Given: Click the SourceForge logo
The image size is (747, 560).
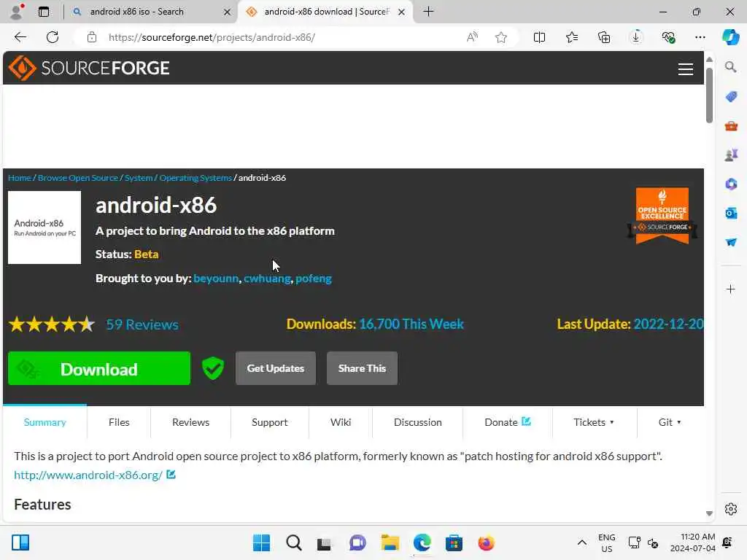Looking at the screenshot, I should (89, 68).
